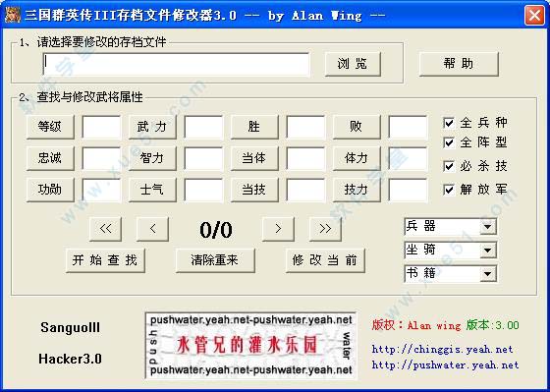Click the title bar application icon
The width and height of the screenshot is (550, 392).
click(x=13, y=15)
